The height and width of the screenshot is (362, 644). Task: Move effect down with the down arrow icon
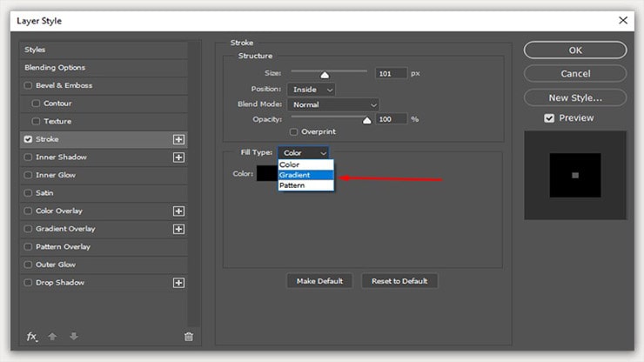pyautogui.click(x=74, y=336)
